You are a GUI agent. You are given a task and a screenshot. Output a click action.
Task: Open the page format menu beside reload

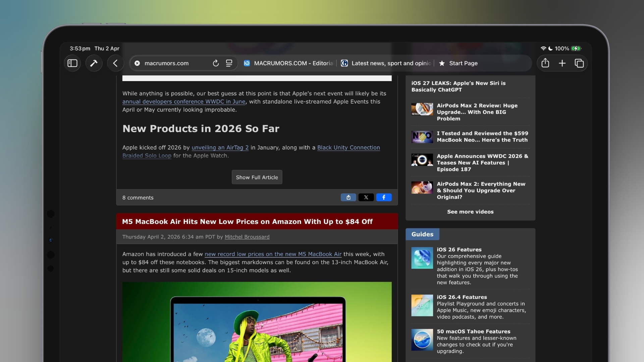tap(229, 63)
